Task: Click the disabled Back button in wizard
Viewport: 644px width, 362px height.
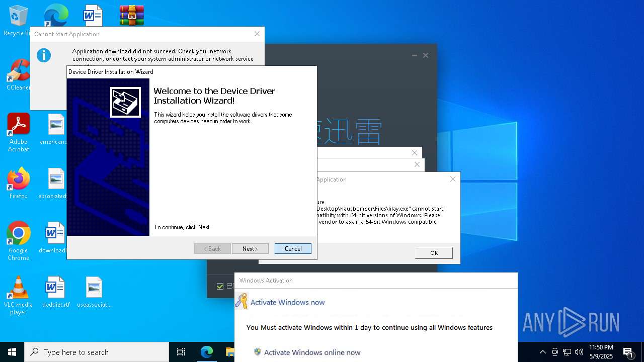Action: pyautogui.click(x=212, y=248)
